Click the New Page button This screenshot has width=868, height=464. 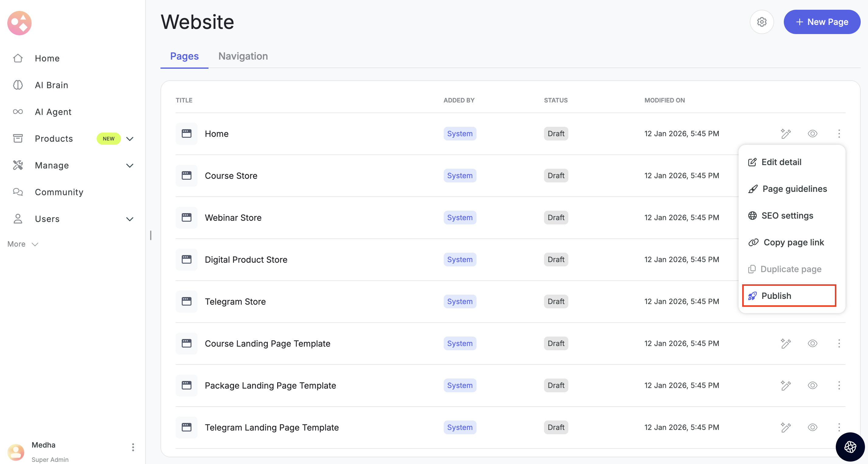click(821, 22)
